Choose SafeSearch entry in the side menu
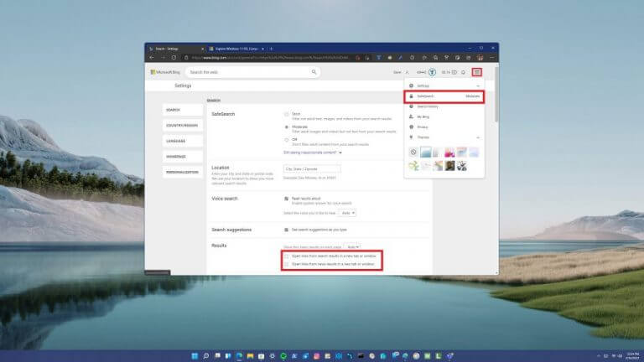The height and width of the screenshot is (362, 644). click(x=444, y=96)
